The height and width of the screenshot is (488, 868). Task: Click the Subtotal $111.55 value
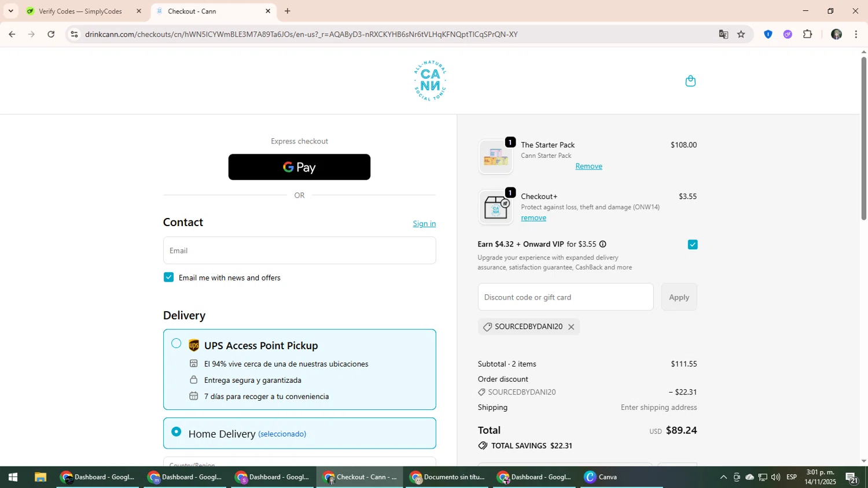(684, 364)
